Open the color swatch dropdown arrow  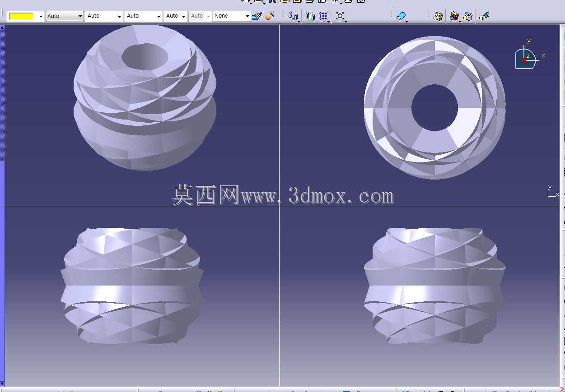click(41, 17)
